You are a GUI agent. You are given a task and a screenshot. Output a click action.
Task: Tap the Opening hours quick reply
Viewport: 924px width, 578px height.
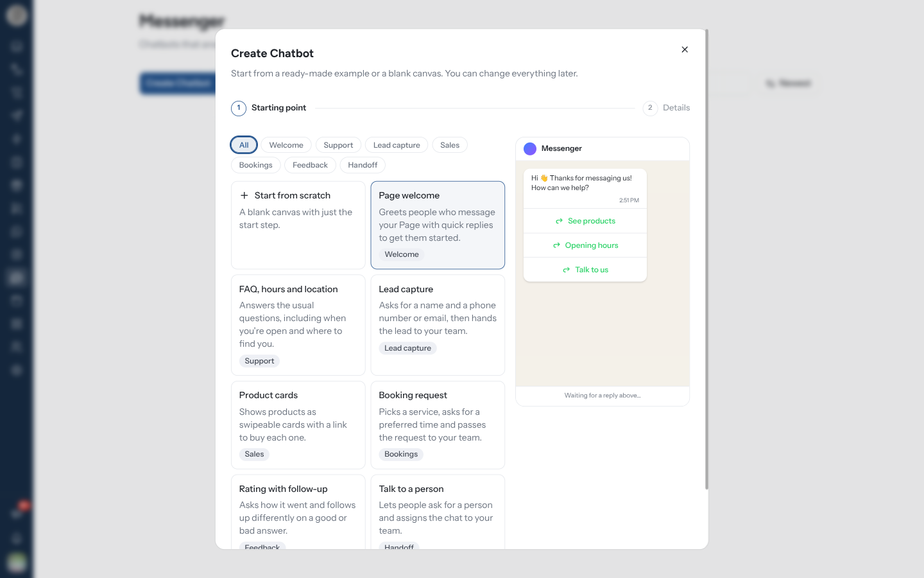pyautogui.click(x=585, y=245)
